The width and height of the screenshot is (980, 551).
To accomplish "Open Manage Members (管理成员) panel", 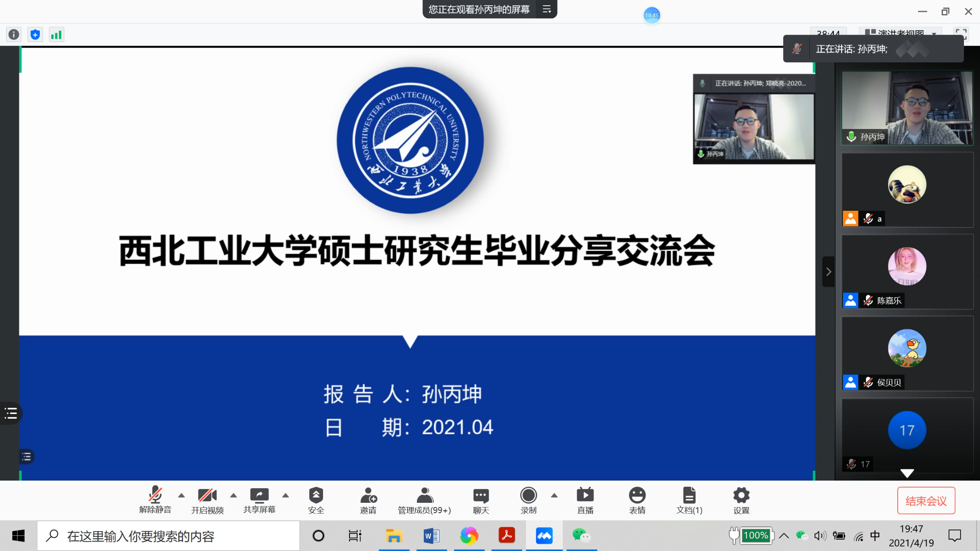I will pyautogui.click(x=424, y=500).
